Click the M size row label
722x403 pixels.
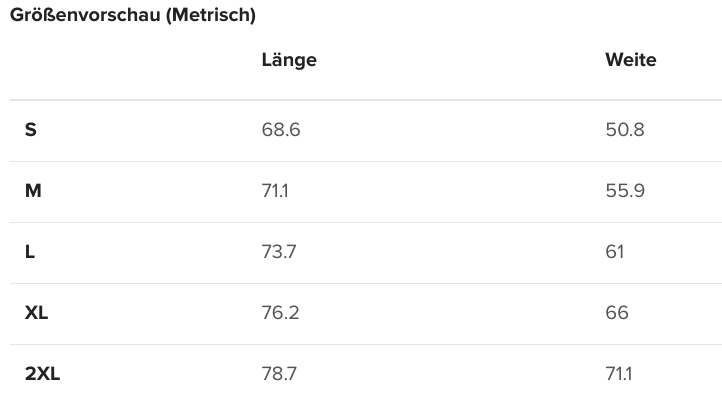(33, 191)
